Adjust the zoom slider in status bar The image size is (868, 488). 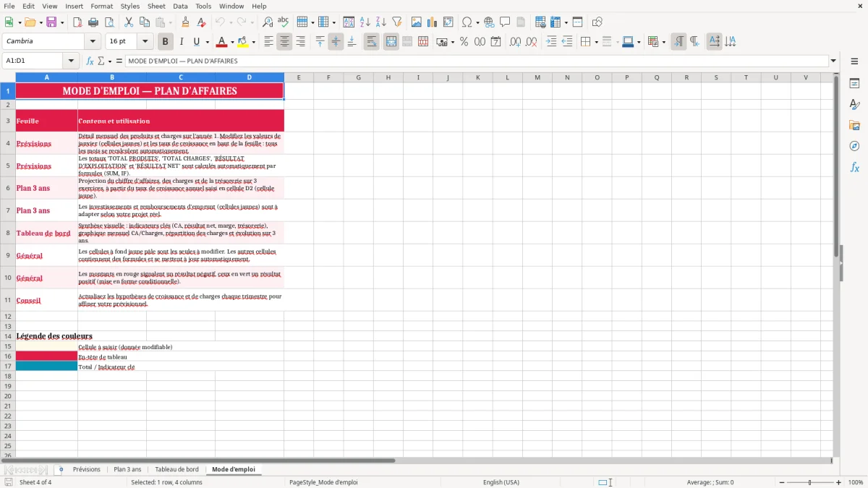(809, 482)
